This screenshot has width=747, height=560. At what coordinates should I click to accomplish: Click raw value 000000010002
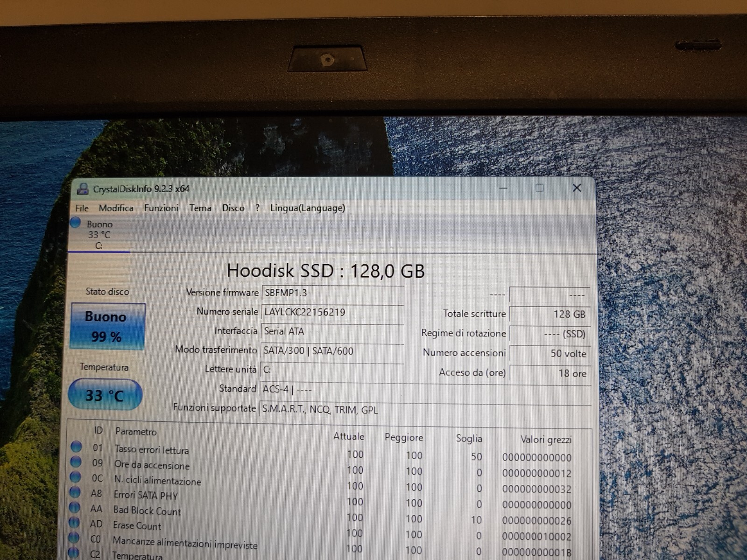(x=537, y=537)
